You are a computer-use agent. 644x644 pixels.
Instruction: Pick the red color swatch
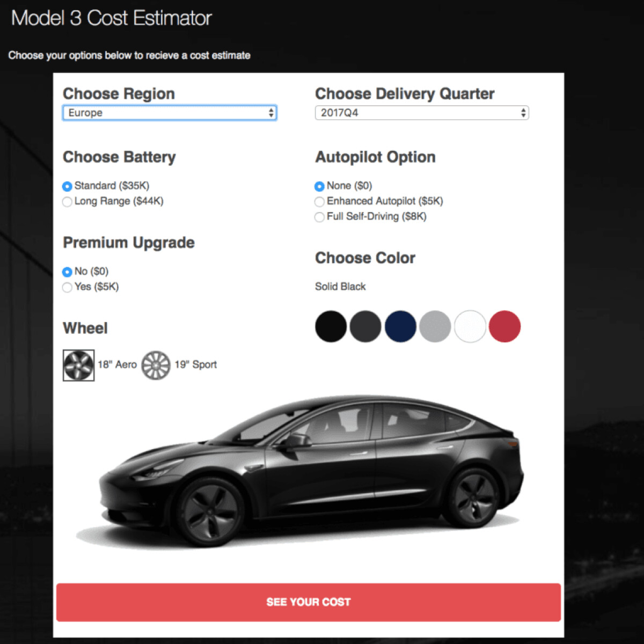tap(505, 326)
